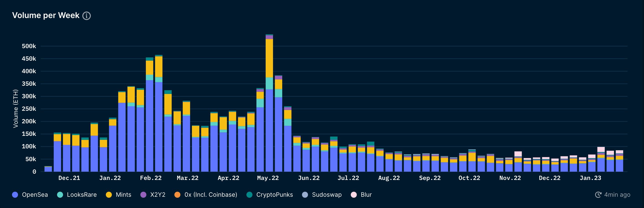The height and width of the screenshot is (208, 644).
Task: Select the Blur legend label
Action: click(366, 195)
